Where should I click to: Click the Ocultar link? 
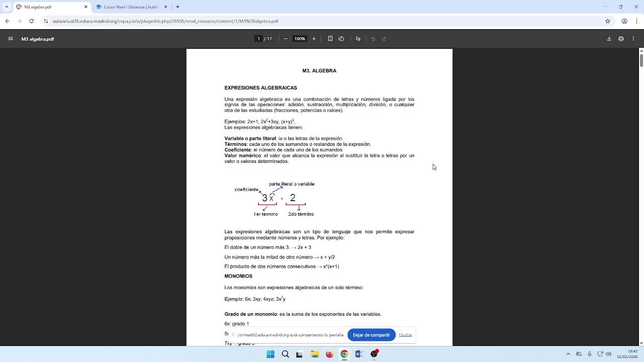click(x=406, y=335)
